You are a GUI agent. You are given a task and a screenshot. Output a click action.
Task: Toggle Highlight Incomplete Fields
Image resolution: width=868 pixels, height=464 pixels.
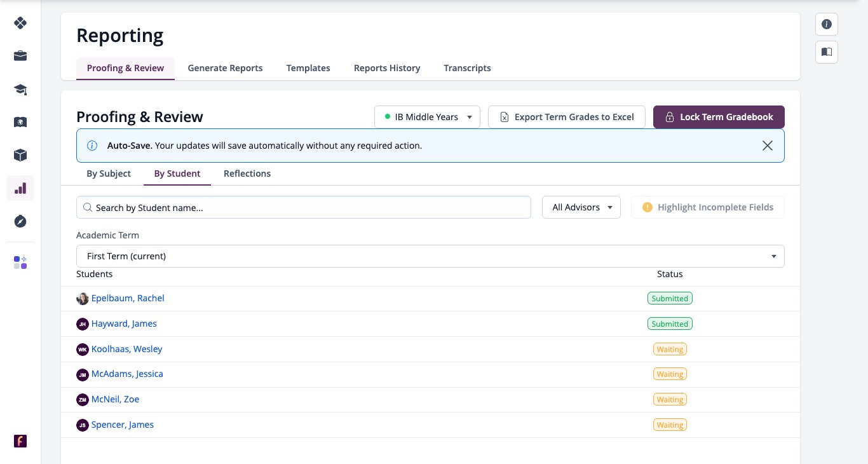pyautogui.click(x=708, y=207)
